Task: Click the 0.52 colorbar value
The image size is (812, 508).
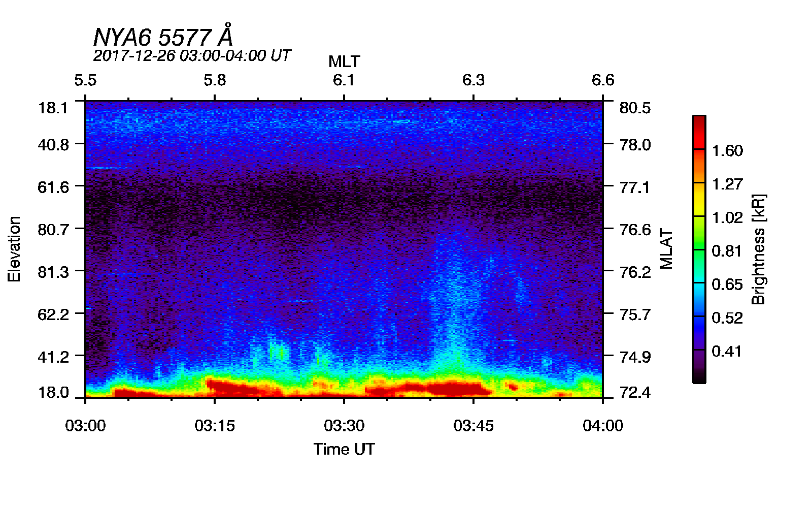Action: 727,318
